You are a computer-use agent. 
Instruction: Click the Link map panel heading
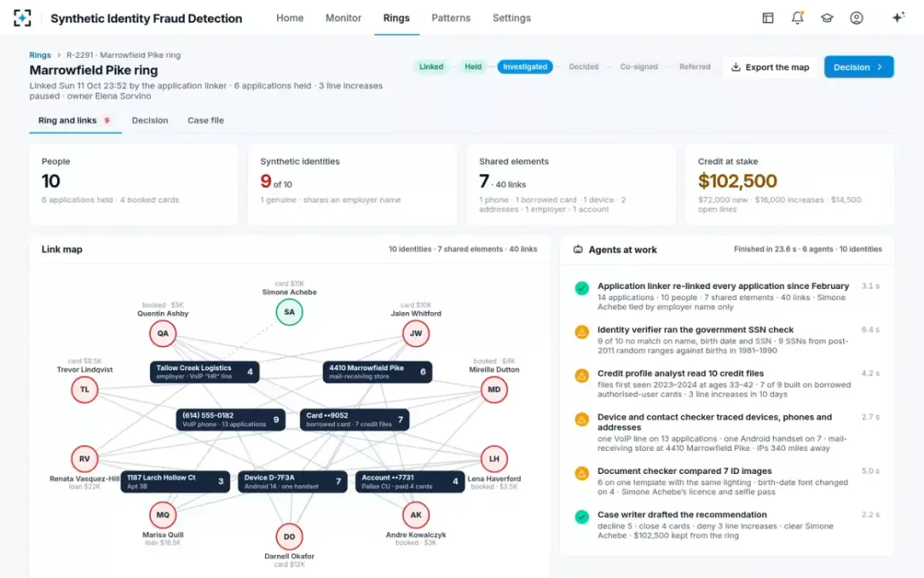[62, 250]
